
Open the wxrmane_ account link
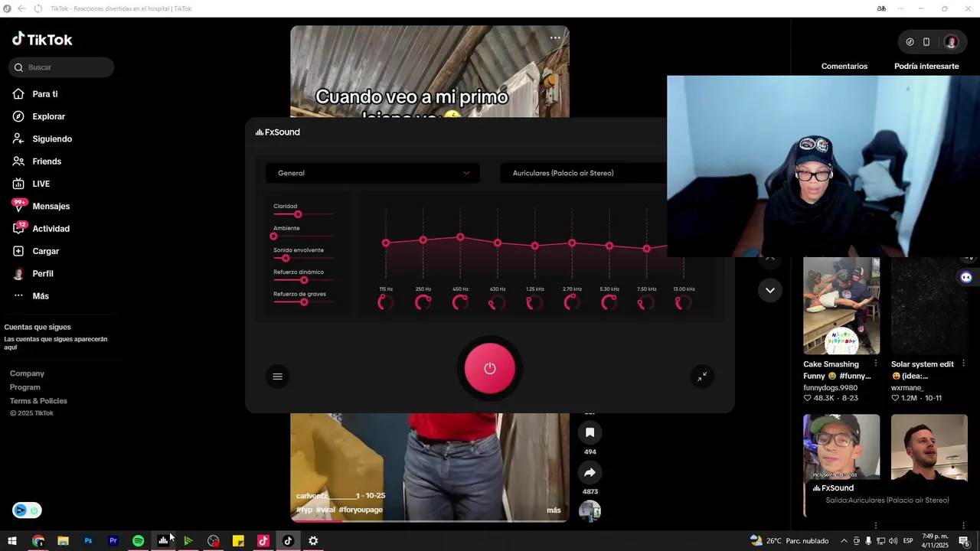point(907,388)
